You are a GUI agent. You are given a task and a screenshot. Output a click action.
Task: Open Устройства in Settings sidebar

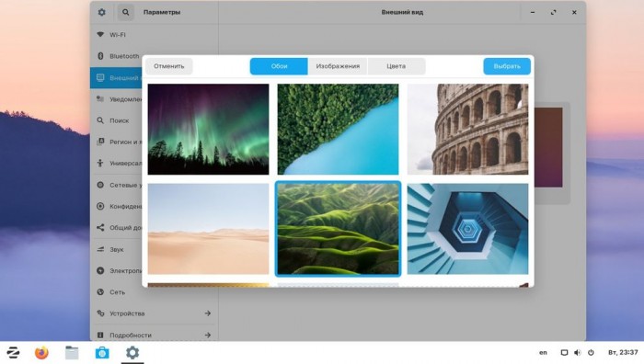pyautogui.click(x=154, y=313)
